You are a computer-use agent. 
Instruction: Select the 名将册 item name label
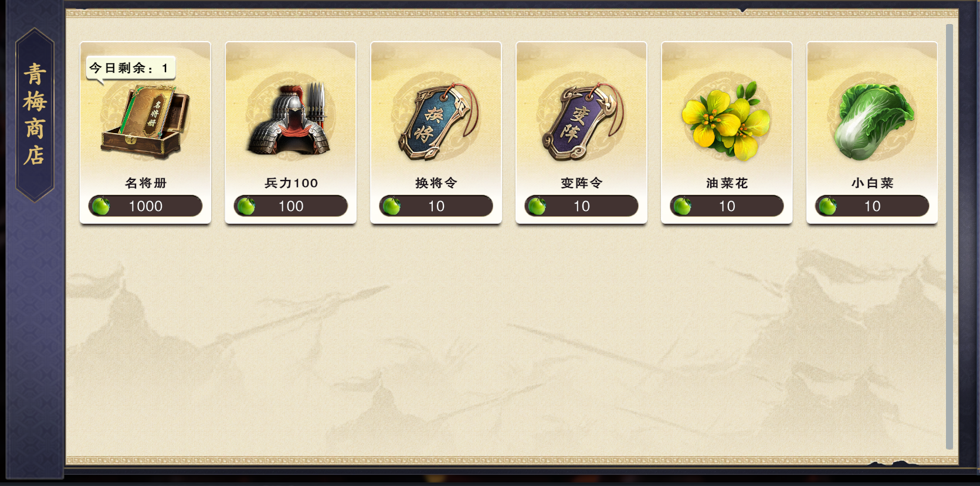pyautogui.click(x=146, y=183)
